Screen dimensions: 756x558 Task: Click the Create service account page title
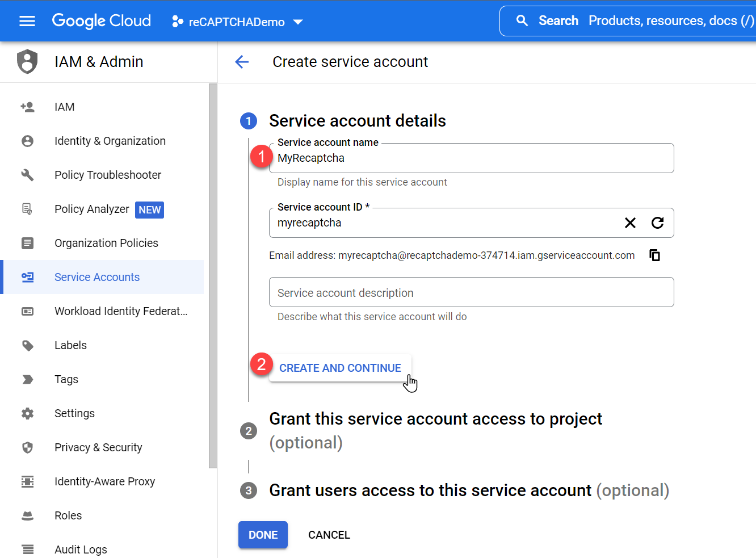click(350, 61)
